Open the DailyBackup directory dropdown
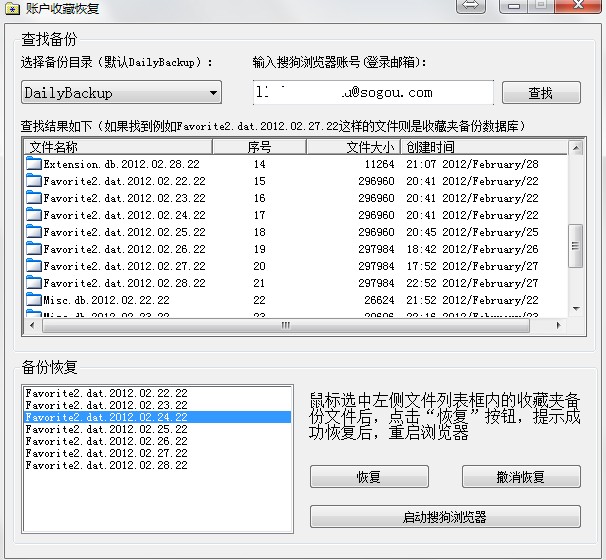 (x=121, y=92)
